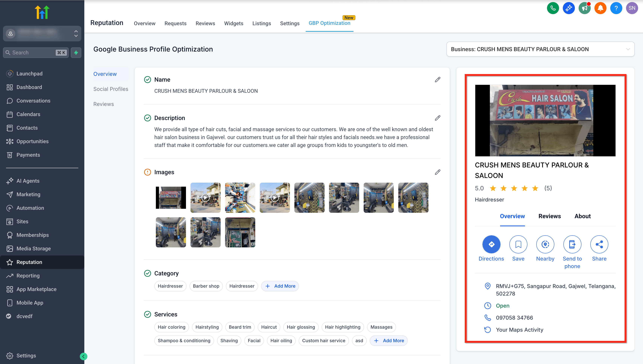Select the GBP Optimization tab
The width and height of the screenshot is (643, 364).
pos(329,23)
